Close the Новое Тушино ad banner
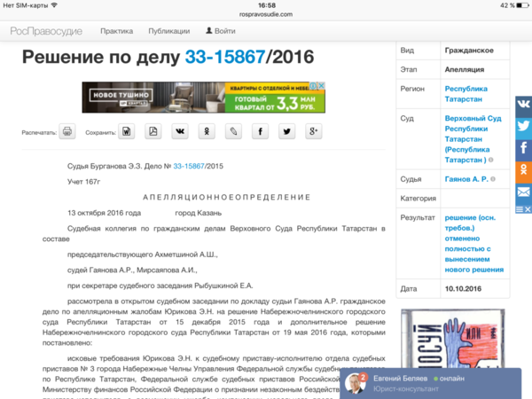 click(321, 87)
